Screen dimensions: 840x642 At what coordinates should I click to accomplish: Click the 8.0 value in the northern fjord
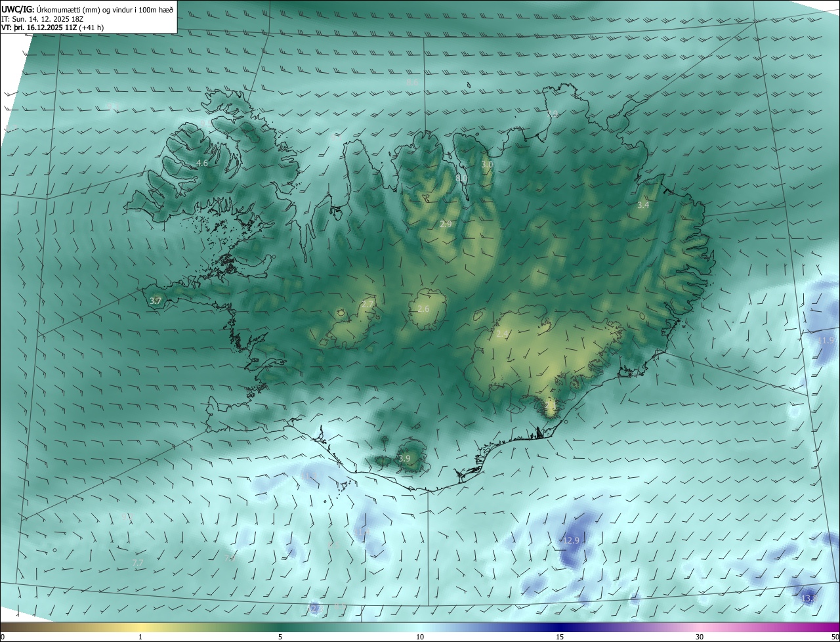coord(461,178)
